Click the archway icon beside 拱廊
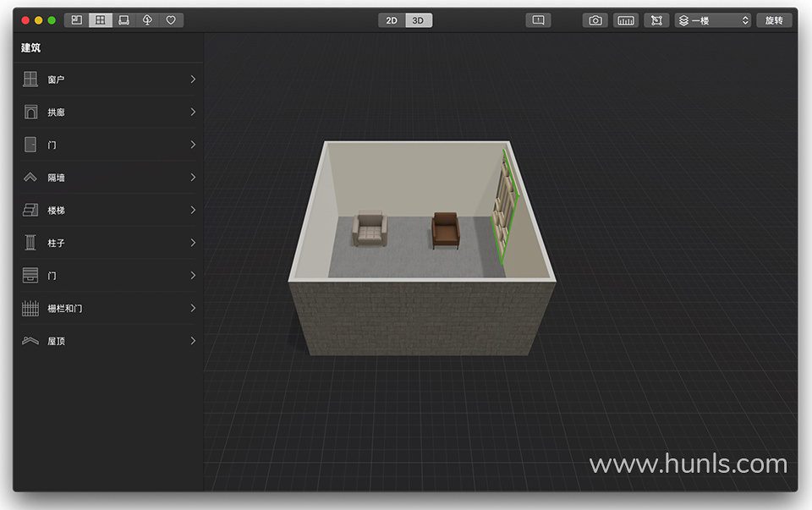Image resolution: width=812 pixels, height=510 pixels. coord(30,112)
